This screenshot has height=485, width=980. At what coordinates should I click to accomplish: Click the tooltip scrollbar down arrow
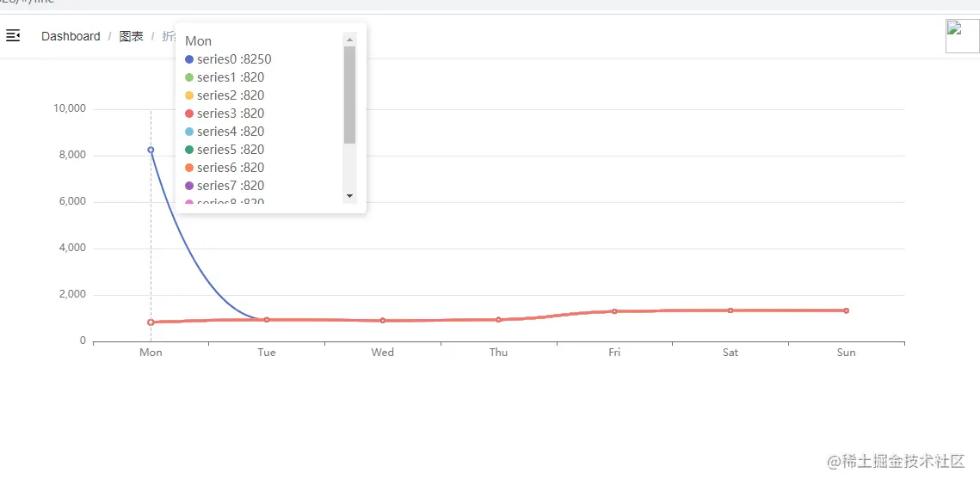349,196
